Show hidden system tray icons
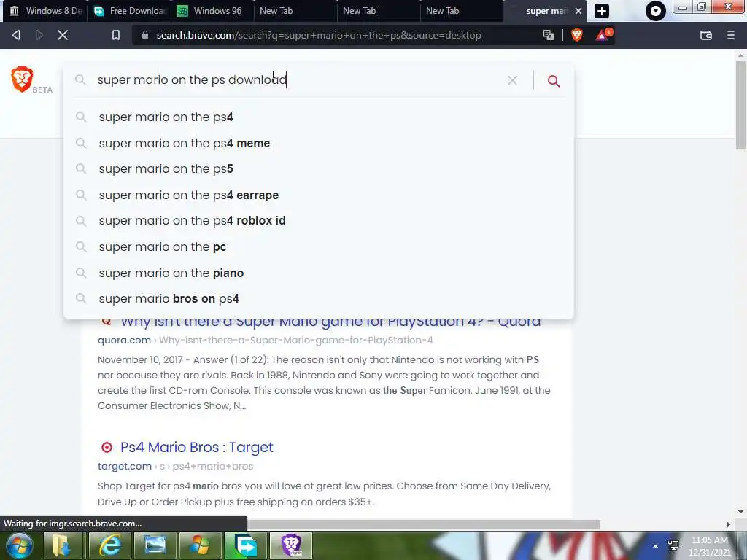The image size is (747, 560). [655, 546]
